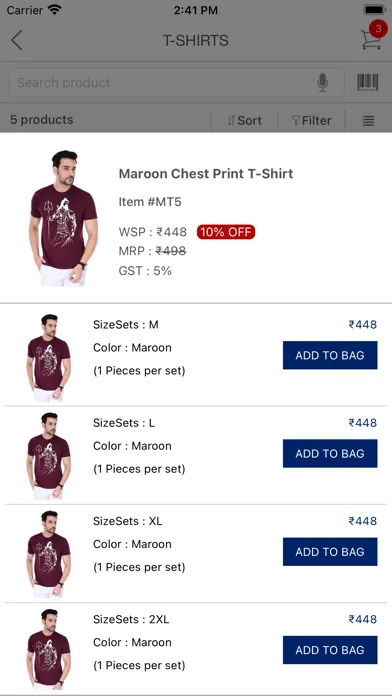Select the SizeSets M thumbnail image
The height and width of the screenshot is (696, 392).
[x=48, y=358]
